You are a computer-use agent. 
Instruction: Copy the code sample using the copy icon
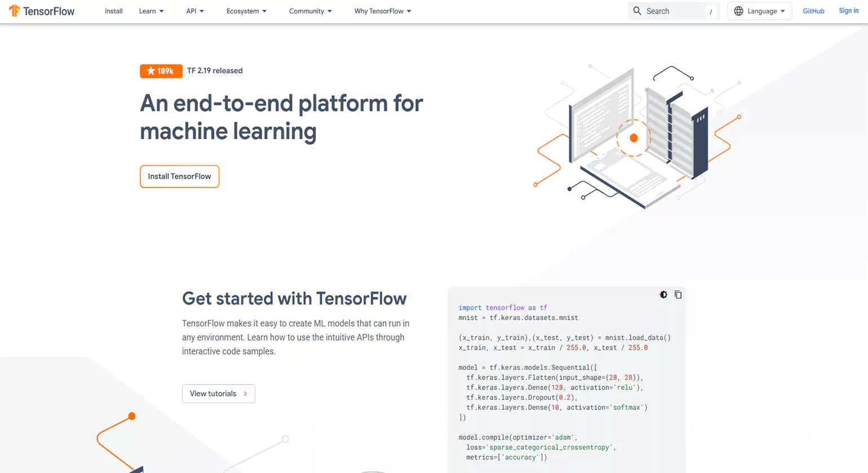click(x=677, y=294)
